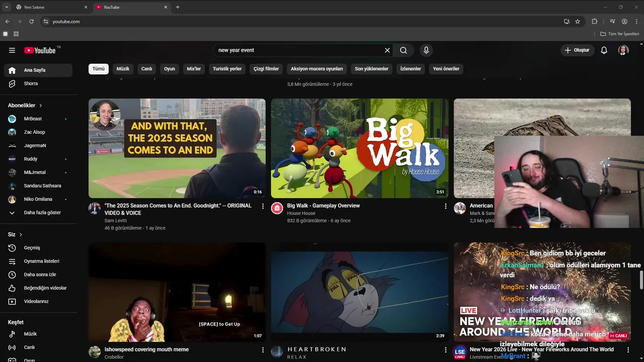Open Tüm Yer İşaretleri bookmarks folder
The image size is (644, 362).
click(619, 34)
